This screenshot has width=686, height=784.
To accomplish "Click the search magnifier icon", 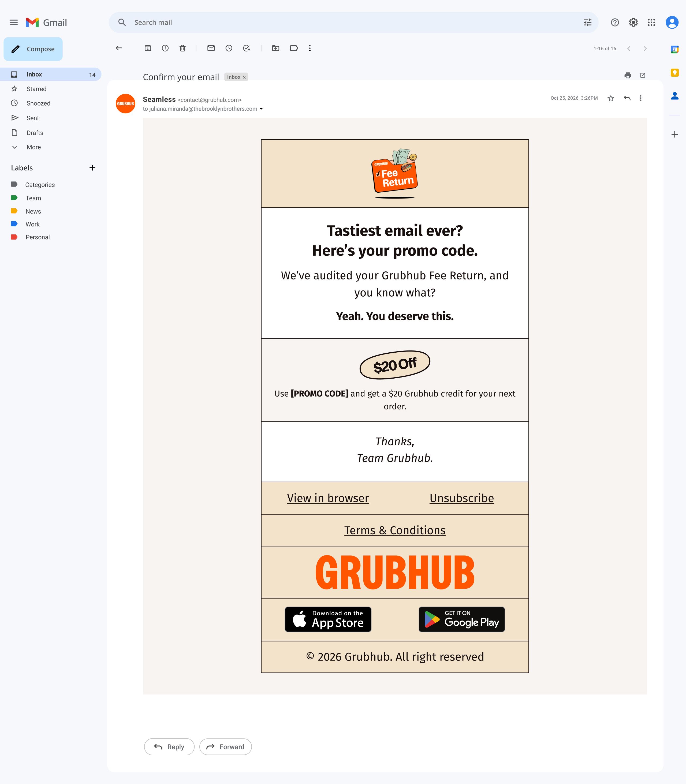I will tap(122, 23).
